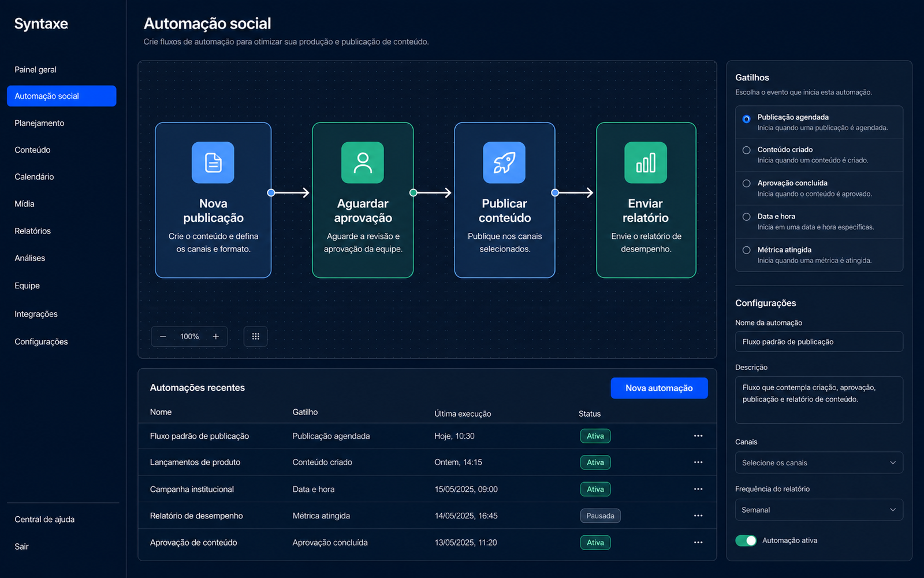Screen dimensions: 924x578
Task: Click Sair to log out
Action: pos(21,546)
